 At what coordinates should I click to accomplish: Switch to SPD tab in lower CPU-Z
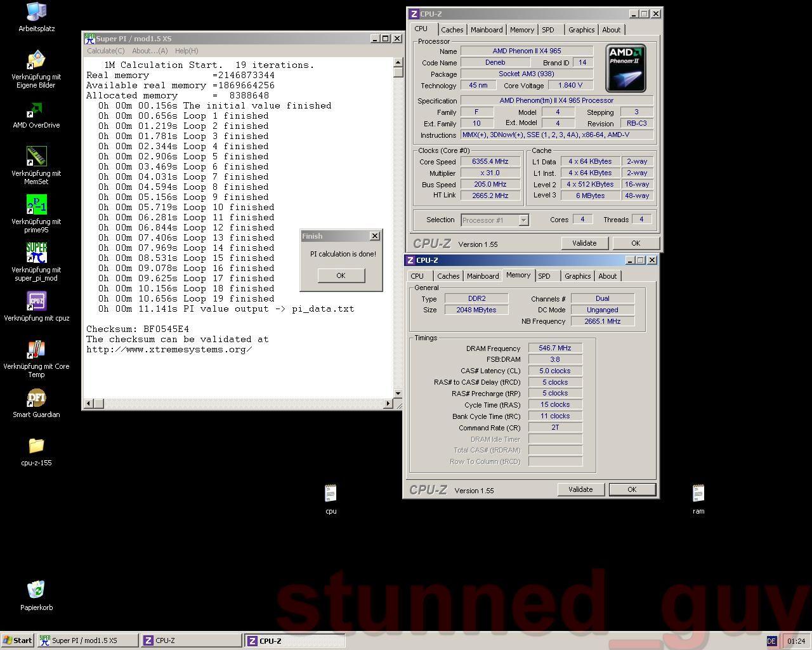click(544, 276)
